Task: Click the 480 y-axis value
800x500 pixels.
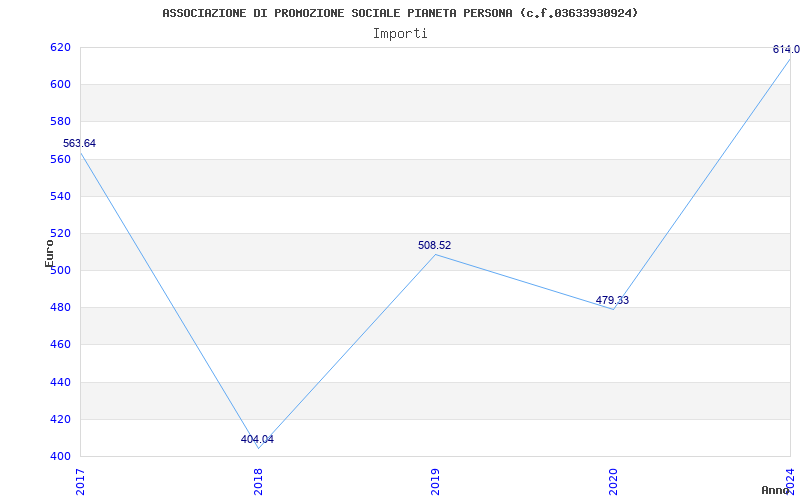Action: [x=59, y=308]
